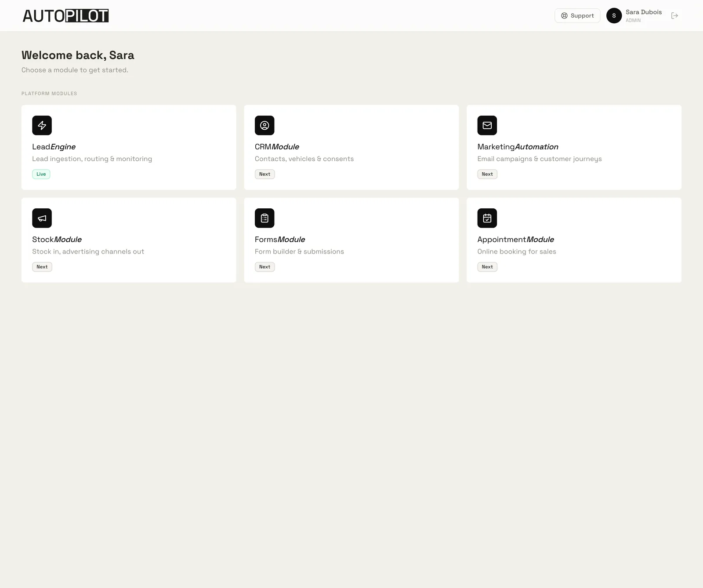Click the CRM Module user circle icon
Screen dimensions: 703x588
[x=265, y=125]
